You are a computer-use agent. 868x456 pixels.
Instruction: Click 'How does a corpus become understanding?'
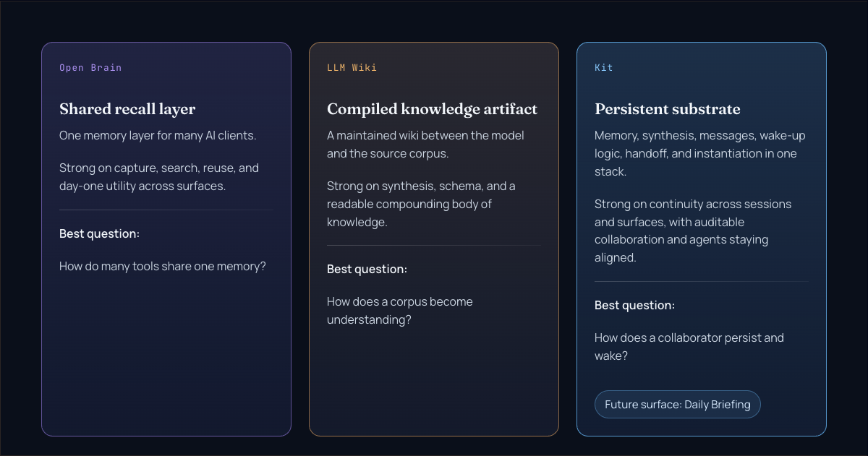click(399, 311)
